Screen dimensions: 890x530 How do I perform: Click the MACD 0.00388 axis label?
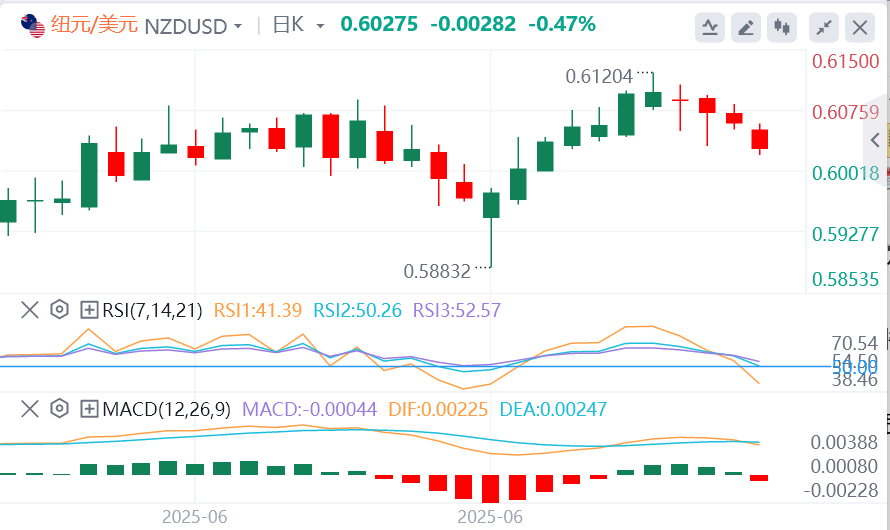pos(845,442)
